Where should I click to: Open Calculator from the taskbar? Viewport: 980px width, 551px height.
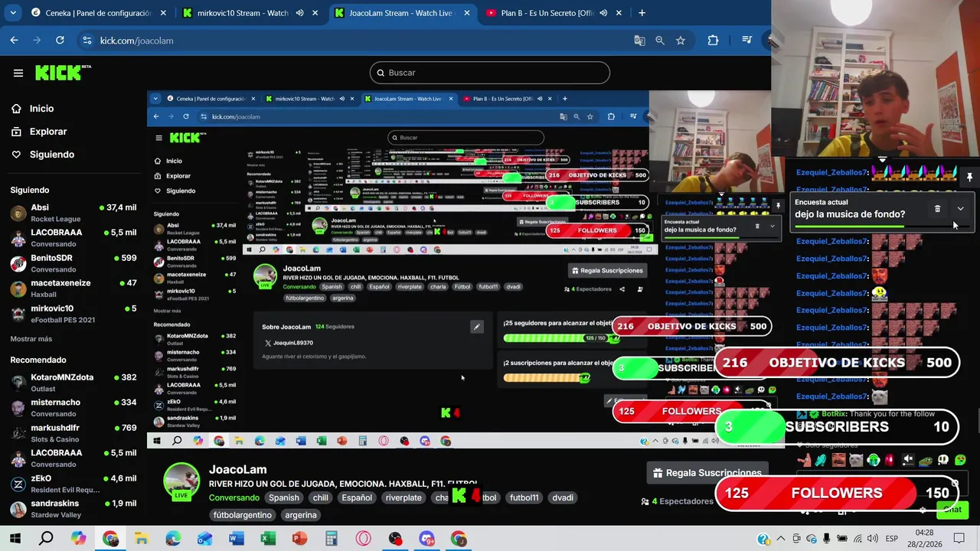(331, 539)
